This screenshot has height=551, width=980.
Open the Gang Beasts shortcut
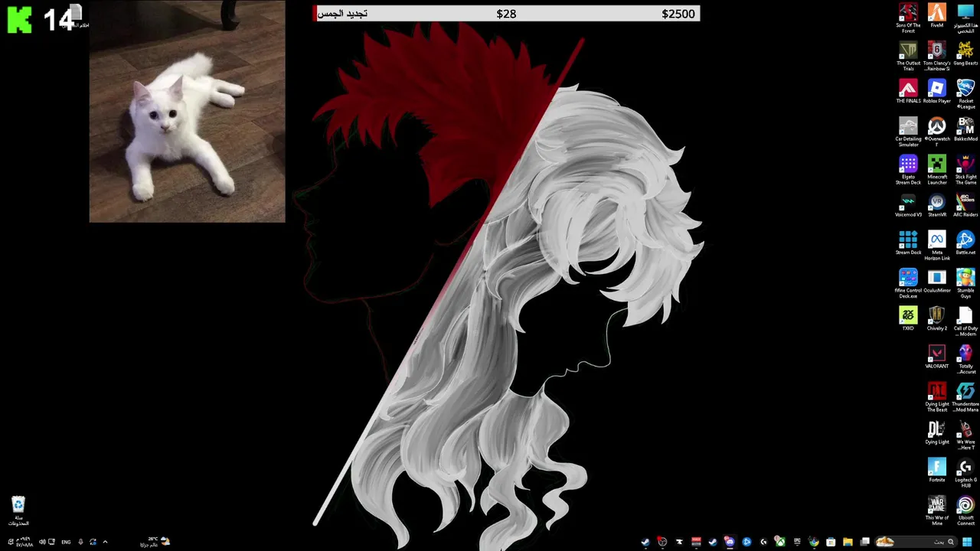pos(965,54)
